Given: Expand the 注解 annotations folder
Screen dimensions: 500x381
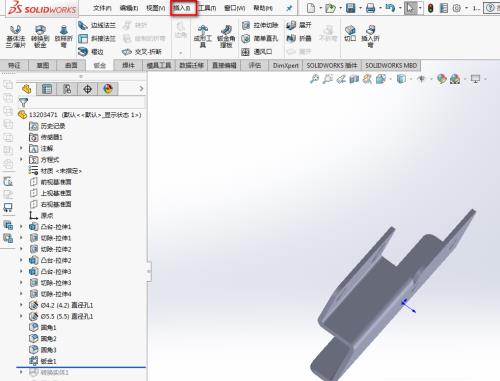Looking at the screenshot, I should [21, 148].
